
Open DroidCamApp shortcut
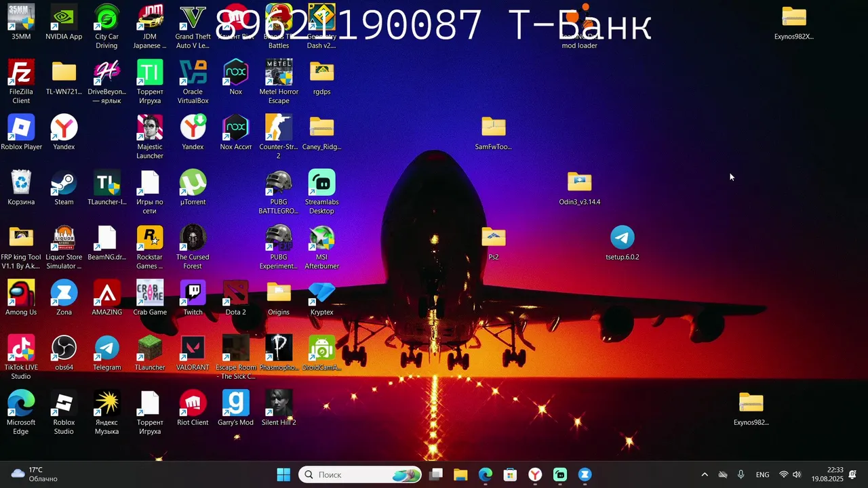click(x=321, y=353)
